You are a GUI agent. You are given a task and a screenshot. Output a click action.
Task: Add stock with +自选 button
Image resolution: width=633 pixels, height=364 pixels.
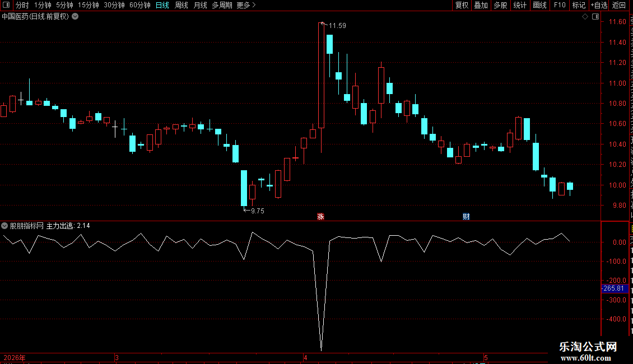[599, 5]
